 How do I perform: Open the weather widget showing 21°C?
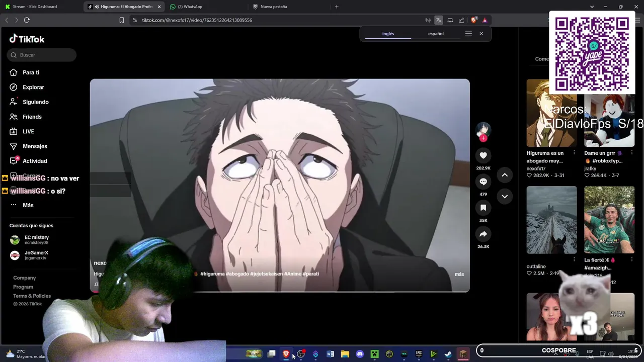coord(25,354)
